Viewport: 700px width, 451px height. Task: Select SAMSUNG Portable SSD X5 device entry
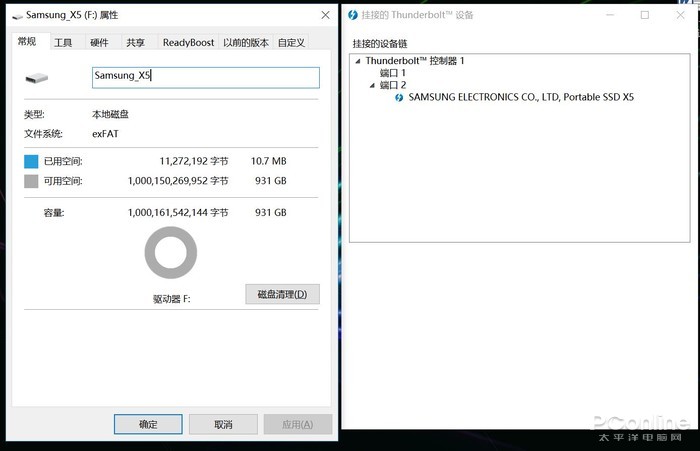[x=521, y=97]
